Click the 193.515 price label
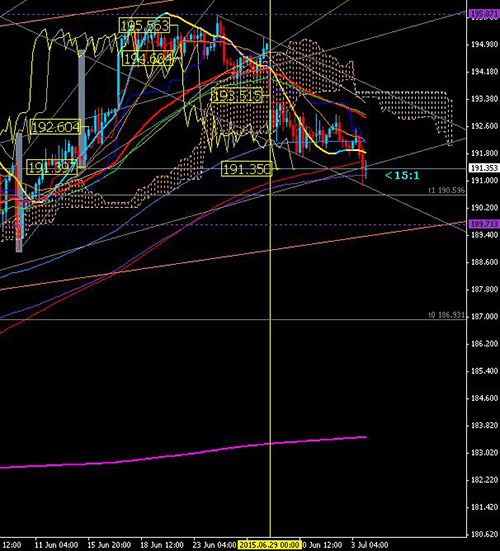This screenshot has width=500, height=551. [x=237, y=95]
